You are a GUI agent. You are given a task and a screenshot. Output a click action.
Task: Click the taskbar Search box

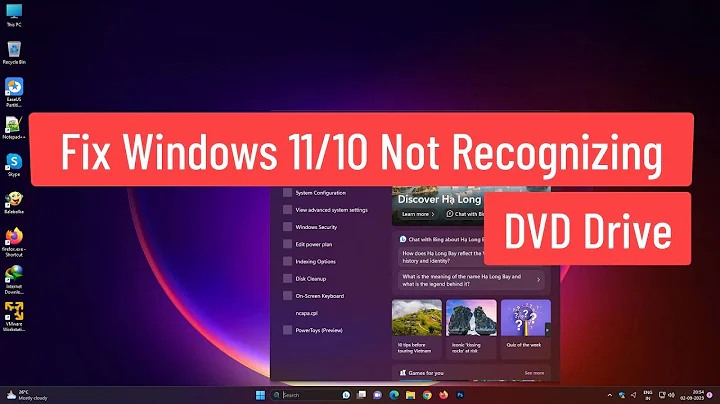point(311,395)
